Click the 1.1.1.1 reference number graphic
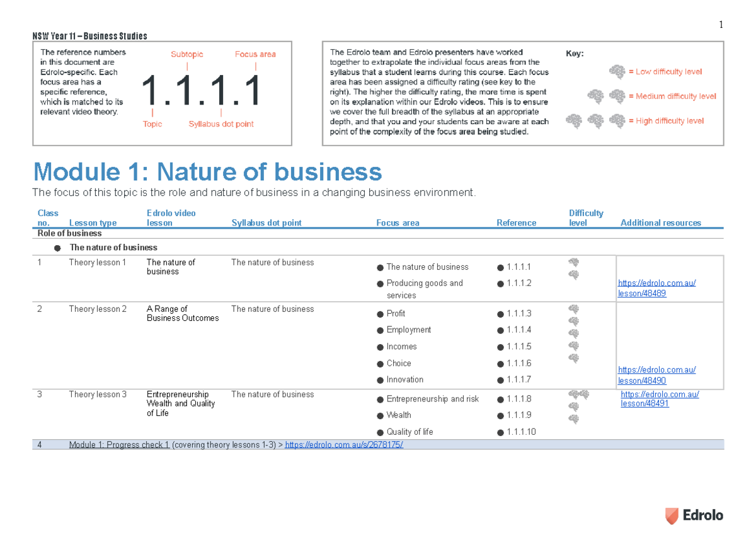 click(x=200, y=89)
